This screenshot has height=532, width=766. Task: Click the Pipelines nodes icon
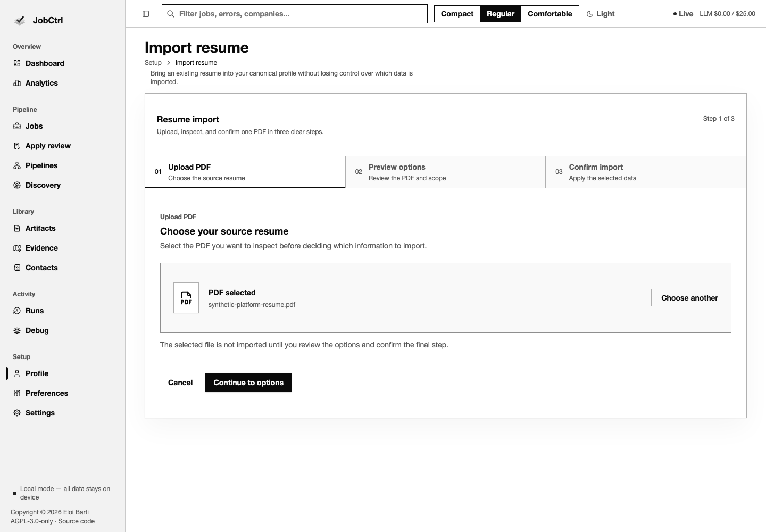[x=17, y=165]
